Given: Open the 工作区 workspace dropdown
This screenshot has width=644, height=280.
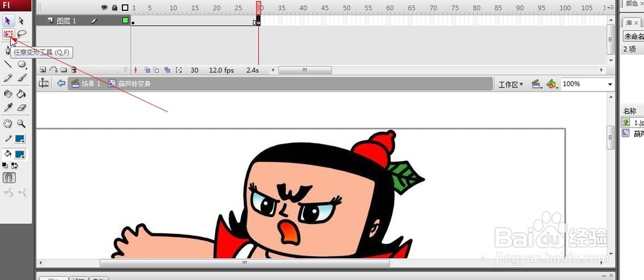Looking at the screenshot, I should 511,84.
